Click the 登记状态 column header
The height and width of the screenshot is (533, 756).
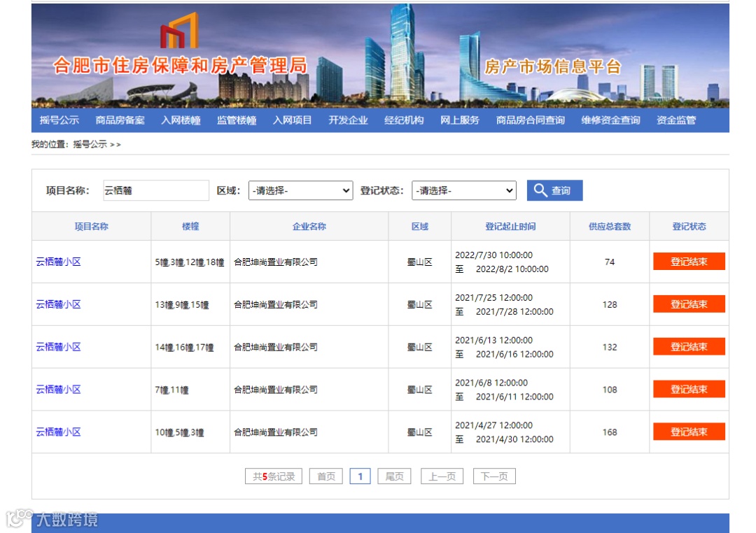click(689, 226)
